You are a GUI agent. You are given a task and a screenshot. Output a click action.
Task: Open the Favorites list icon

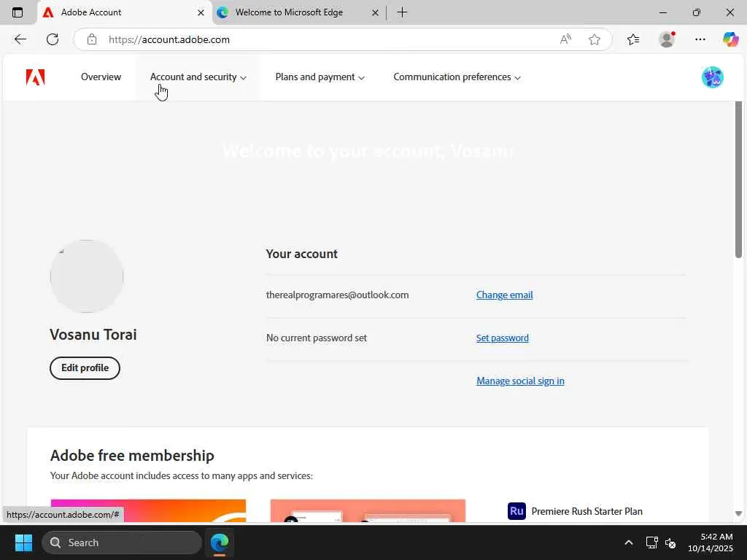(x=633, y=39)
